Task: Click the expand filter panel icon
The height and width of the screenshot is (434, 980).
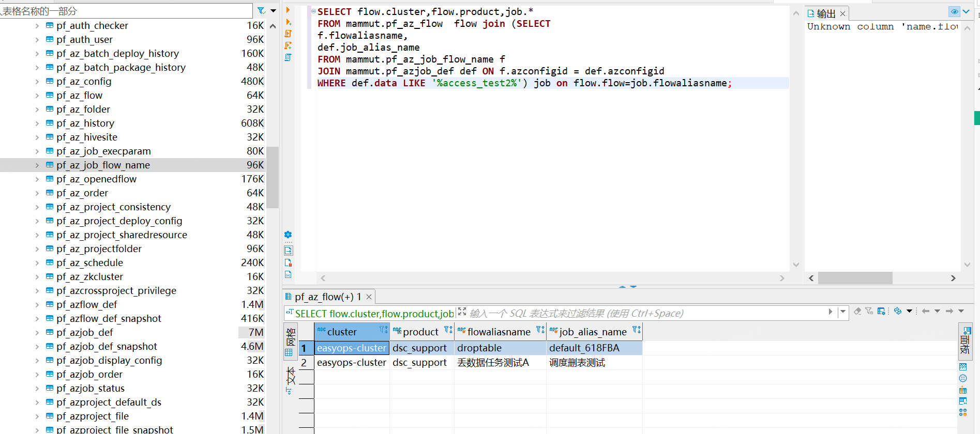Action: click(x=462, y=312)
